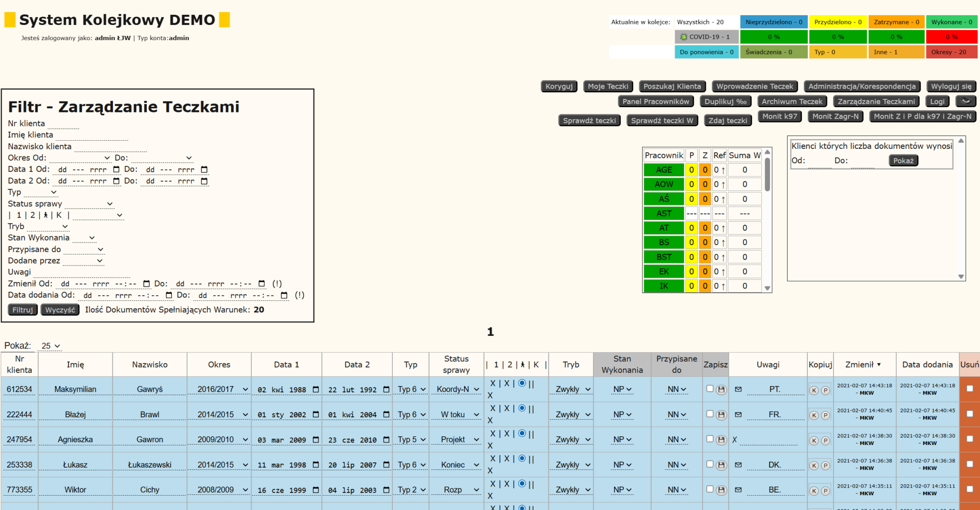Click the COVID-19 virus icon in queue status
Image resolution: width=980 pixels, height=510 pixels.
684,37
